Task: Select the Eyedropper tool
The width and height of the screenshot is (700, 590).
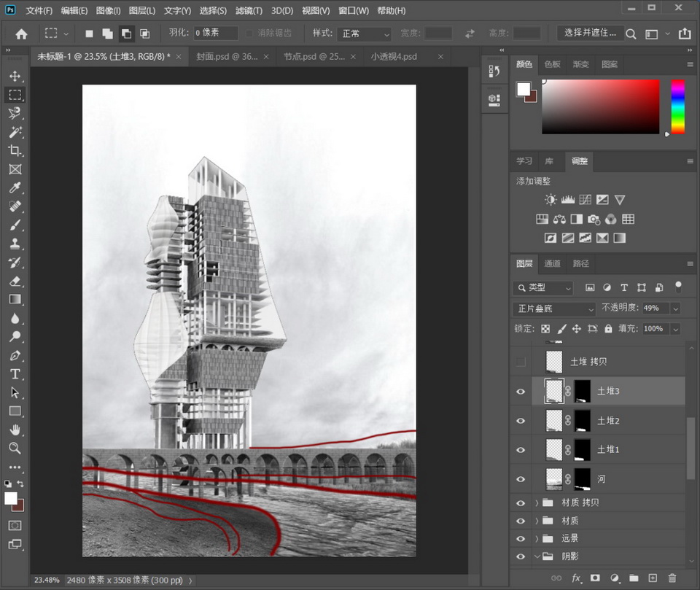Action: click(x=15, y=188)
